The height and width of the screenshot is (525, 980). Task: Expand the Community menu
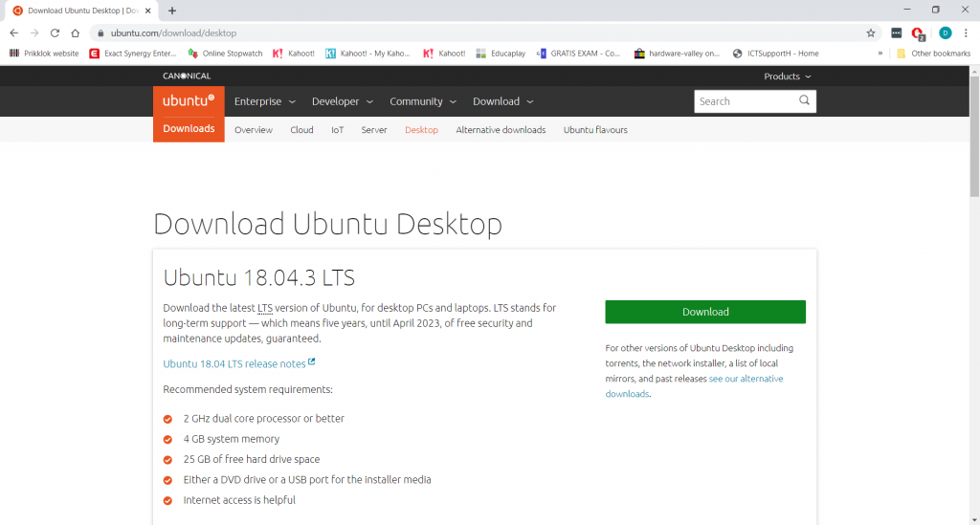(x=423, y=101)
